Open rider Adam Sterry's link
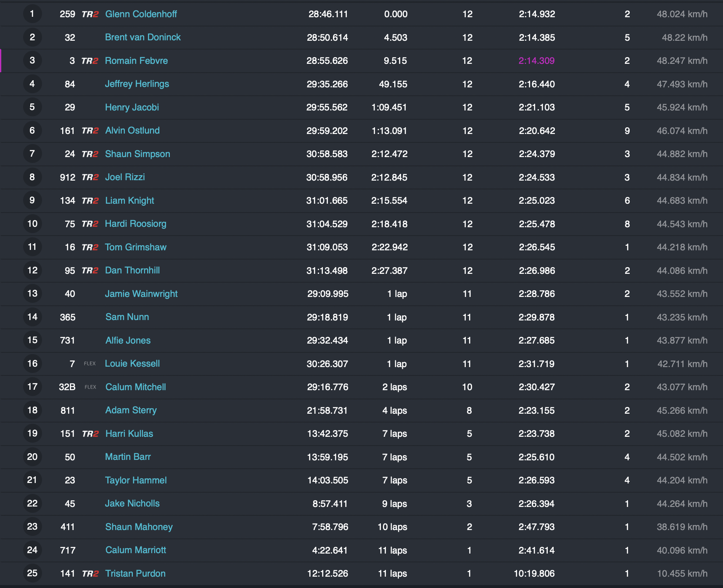The width and height of the screenshot is (723, 588). pyautogui.click(x=131, y=410)
